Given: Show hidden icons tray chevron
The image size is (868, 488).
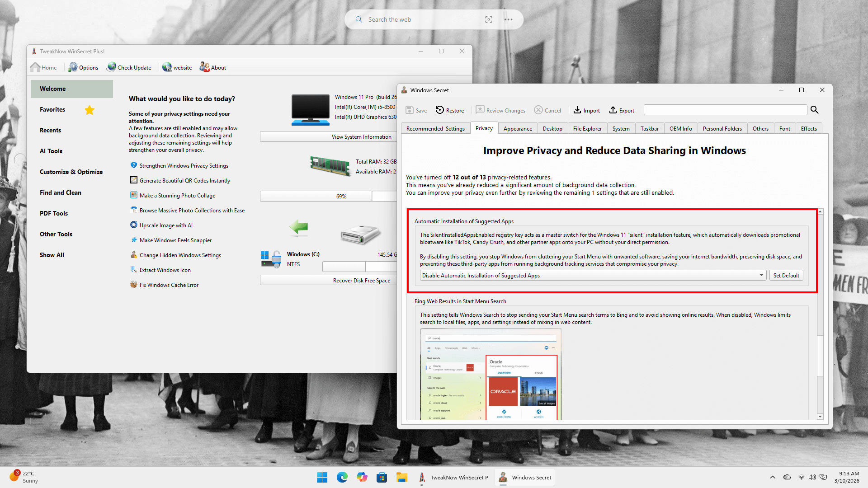Looking at the screenshot, I should click(x=772, y=477).
